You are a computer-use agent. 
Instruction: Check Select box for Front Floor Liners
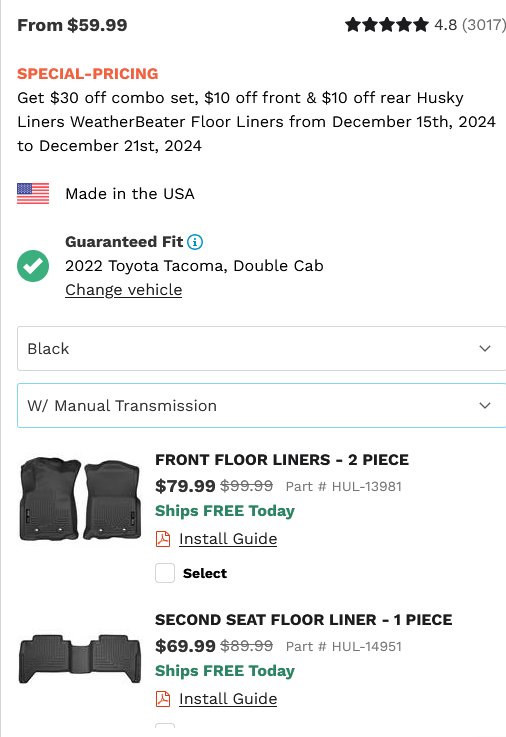[165, 573]
